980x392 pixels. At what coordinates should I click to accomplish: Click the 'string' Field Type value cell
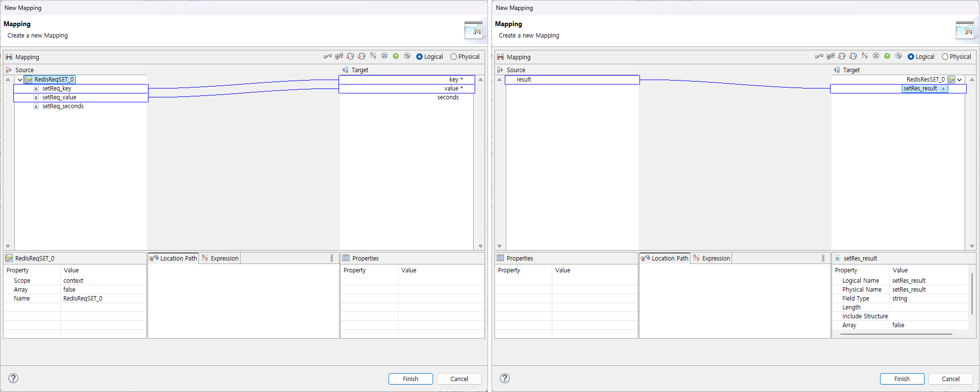[929, 299]
